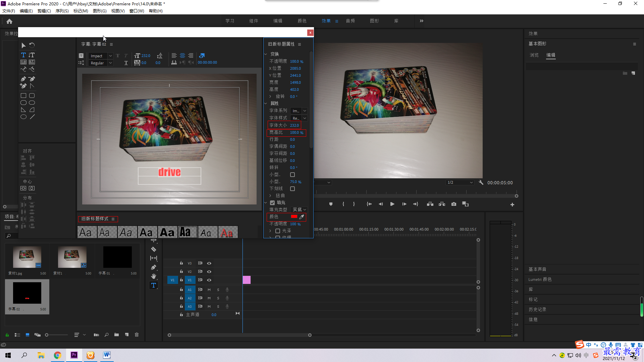Toggle V2 track visibility eye
This screenshot has width=644, height=362.
point(209,272)
